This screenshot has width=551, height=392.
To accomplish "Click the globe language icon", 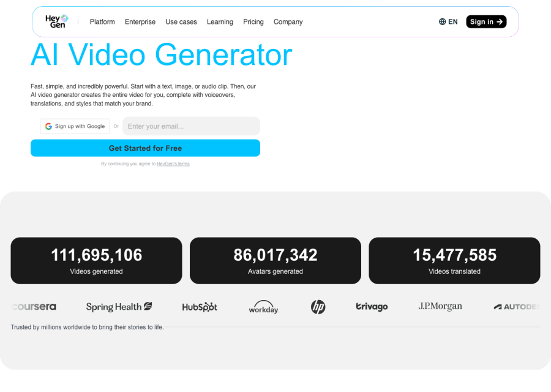I will [442, 21].
